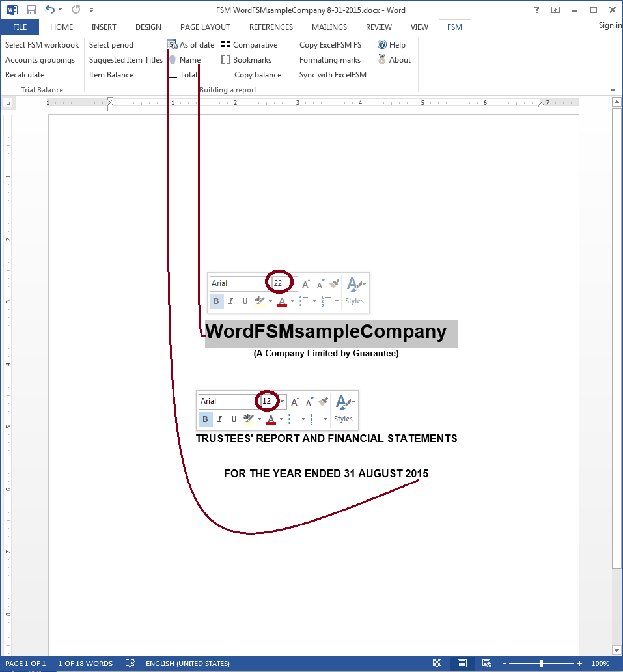
Task: Switch to Web Layout view icon
Action: tap(486, 663)
